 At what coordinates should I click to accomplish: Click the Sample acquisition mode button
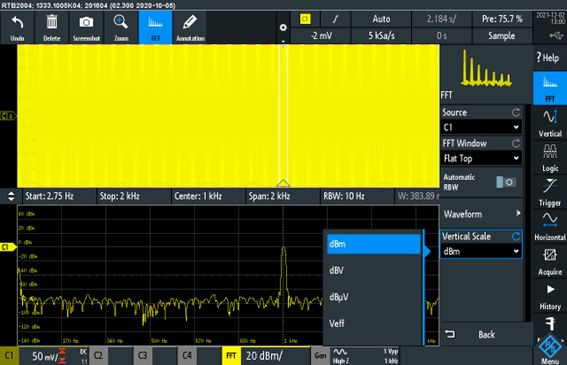[502, 35]
